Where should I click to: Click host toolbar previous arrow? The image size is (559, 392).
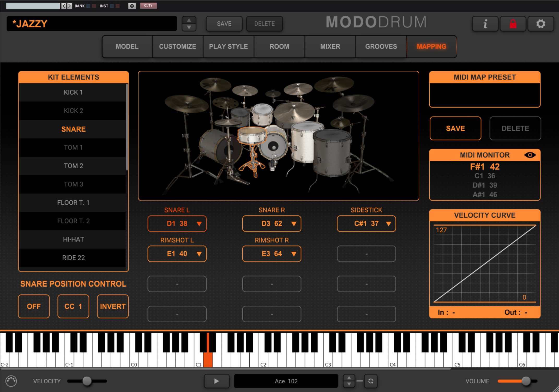pos(64,6)
